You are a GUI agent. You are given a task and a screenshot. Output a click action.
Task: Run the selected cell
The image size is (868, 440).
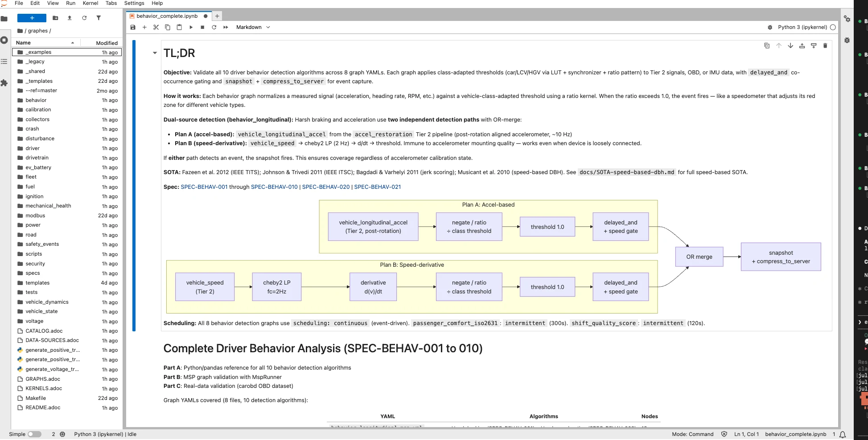click(191, 27)
